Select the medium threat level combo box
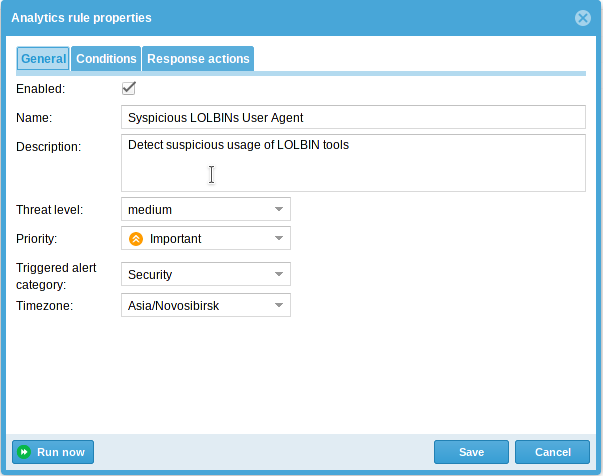The image size is (603, 476). point(206,209)
